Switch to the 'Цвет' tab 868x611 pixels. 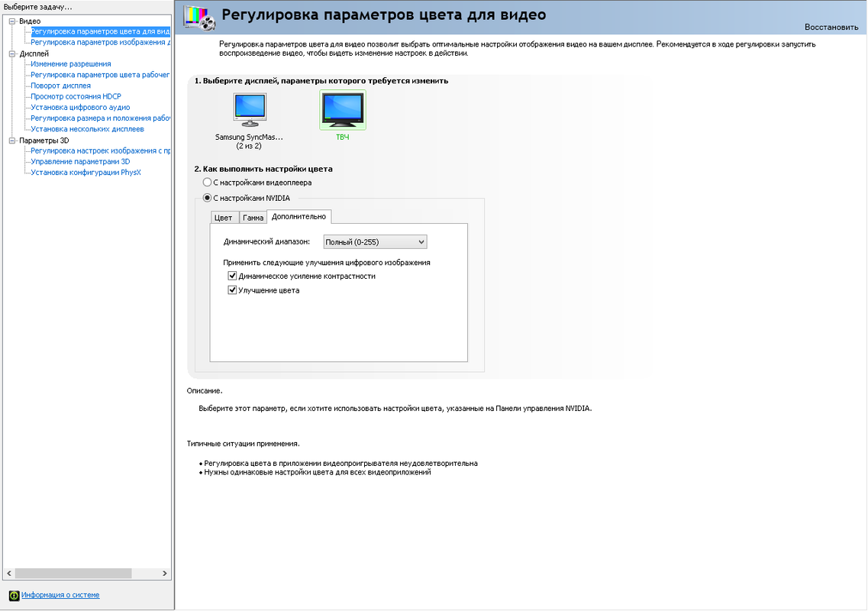click(x=224, y=218)
